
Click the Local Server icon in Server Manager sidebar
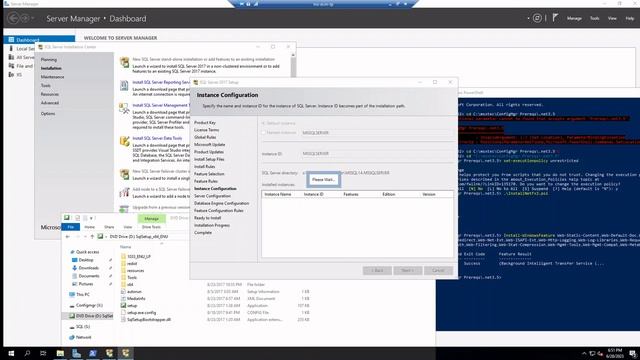[x=11, y=49]
